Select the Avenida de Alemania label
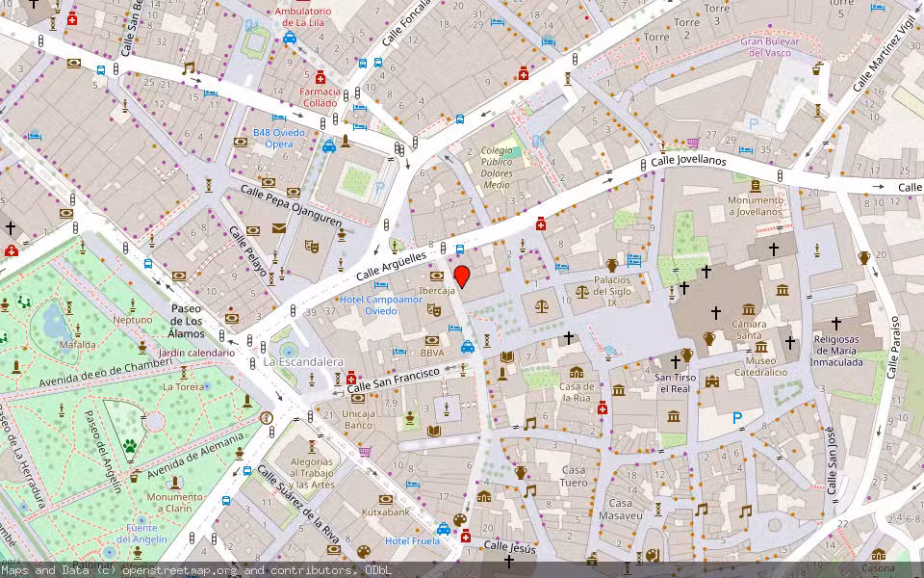 click(x=195, y=456)
